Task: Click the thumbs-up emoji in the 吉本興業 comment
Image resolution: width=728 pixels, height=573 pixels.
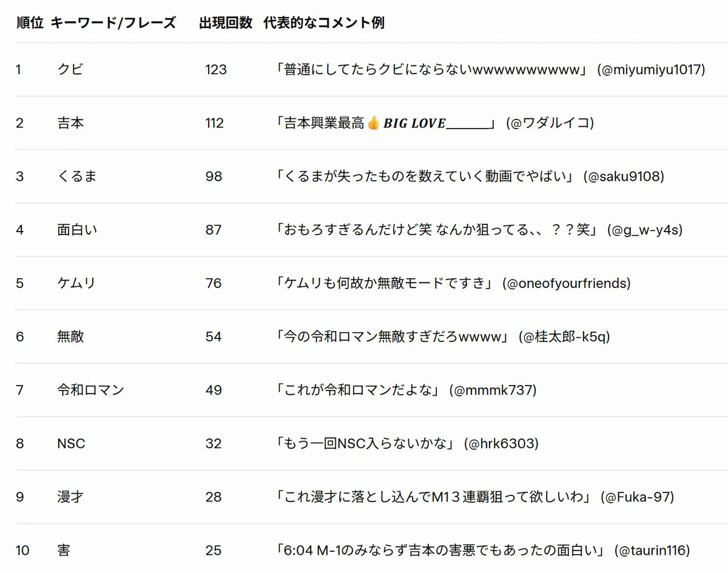Action: coord(374,123)
